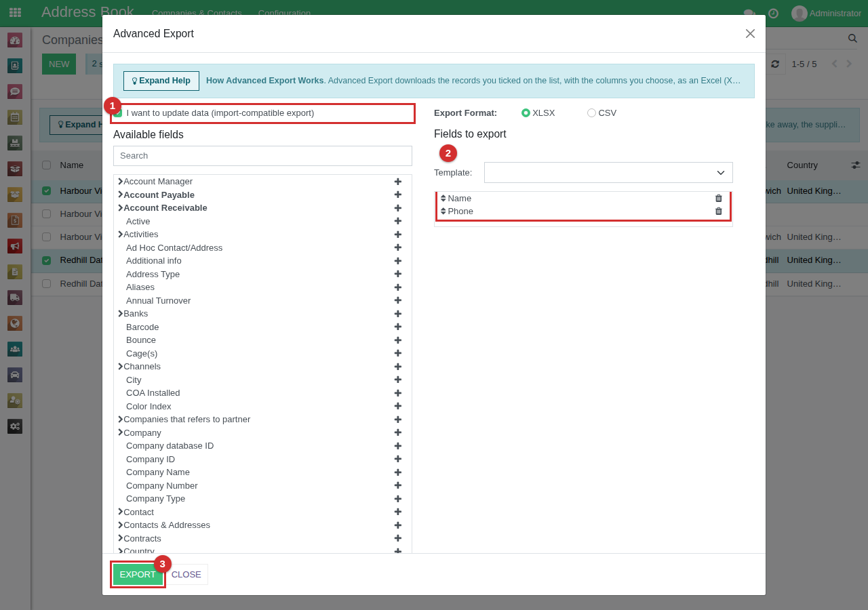Screen dimensions: 868x610
Task: Expand the Account Payable field
Action: (120, 195)
